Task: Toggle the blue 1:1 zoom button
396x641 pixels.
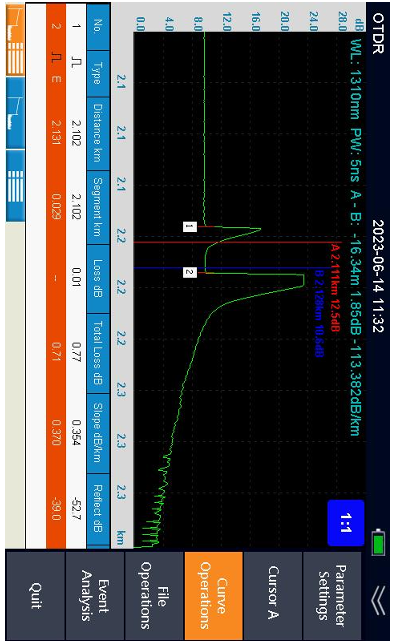Action: tap(346, 523)
